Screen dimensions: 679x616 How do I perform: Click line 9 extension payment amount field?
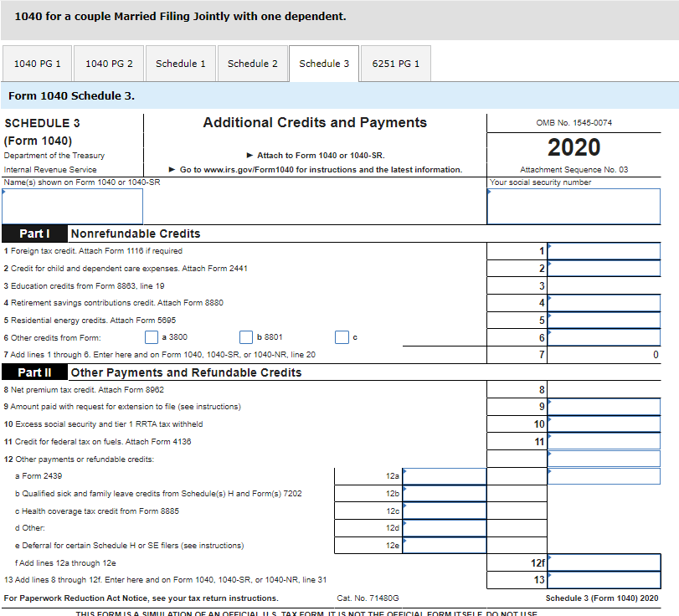point(604,407)
